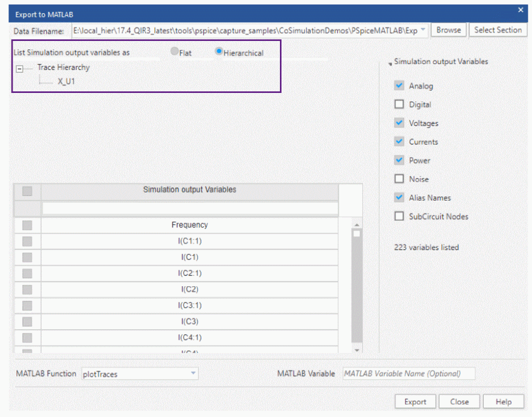Click the scroll down arrow of variables list

(x=357, y=350)
